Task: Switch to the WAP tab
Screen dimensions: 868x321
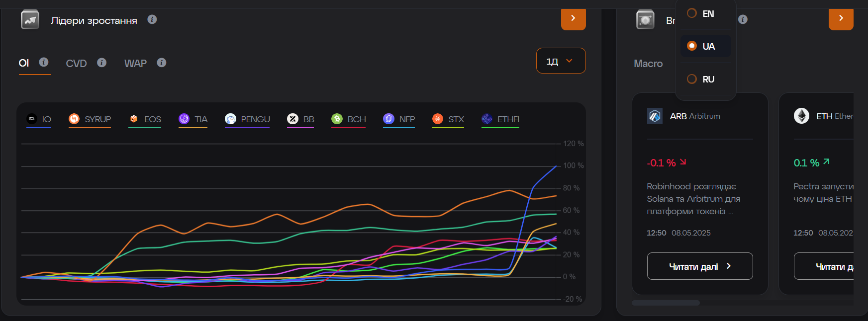Action: (x=135, y=64)
